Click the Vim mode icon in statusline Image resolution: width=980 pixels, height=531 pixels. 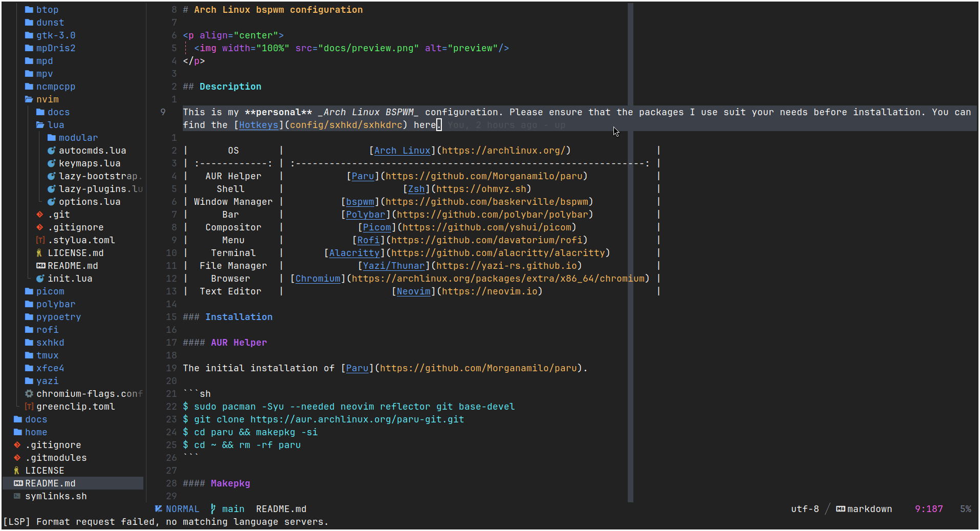[159, 509]
